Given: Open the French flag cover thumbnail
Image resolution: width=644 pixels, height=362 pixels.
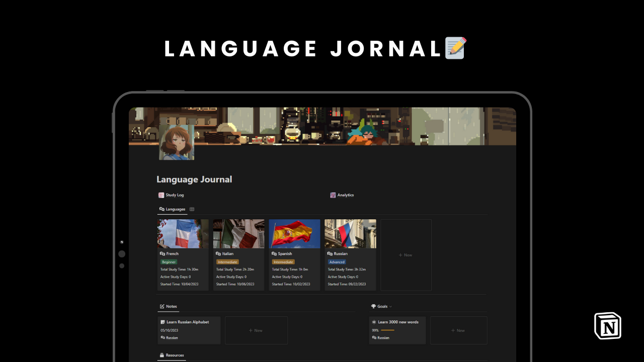Looking at the screenshot, I should pos(183,234).
